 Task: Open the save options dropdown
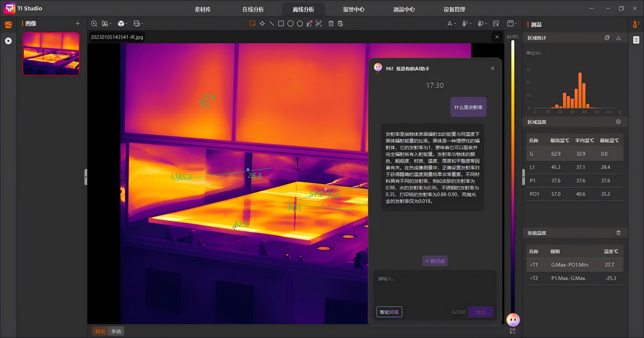tap(512, 23)
